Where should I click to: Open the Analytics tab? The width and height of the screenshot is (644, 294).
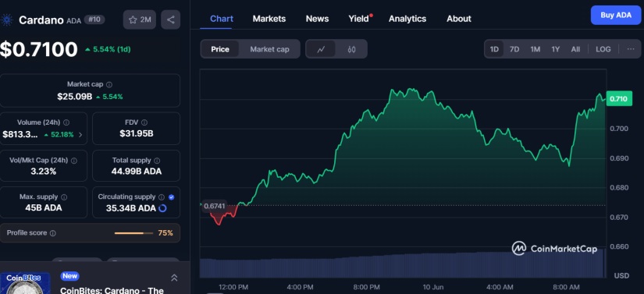[407, 19]
